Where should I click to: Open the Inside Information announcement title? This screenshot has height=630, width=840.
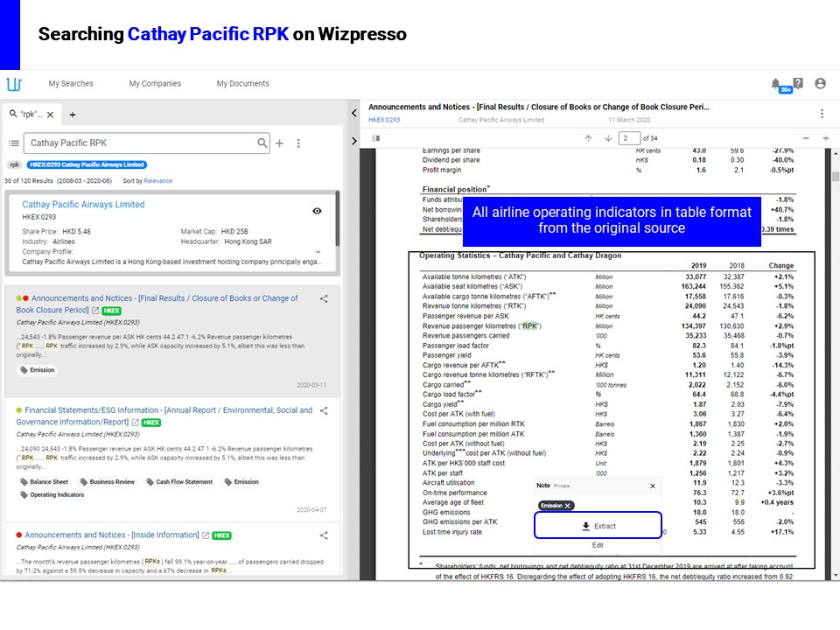click(111, 535)
